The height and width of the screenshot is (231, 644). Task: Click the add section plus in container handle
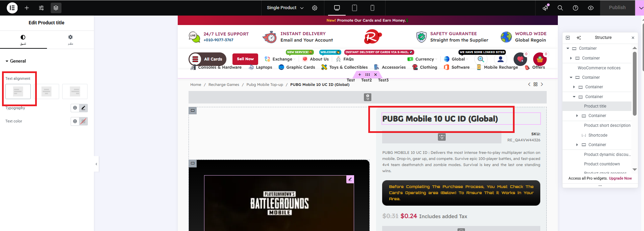point(360,74)
